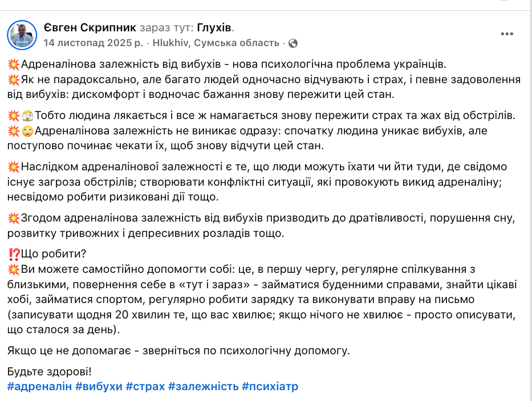Click the explosion emoji before 'Ви можете самостійно'
Screen dimensions: 532x401
click(14, 269)
